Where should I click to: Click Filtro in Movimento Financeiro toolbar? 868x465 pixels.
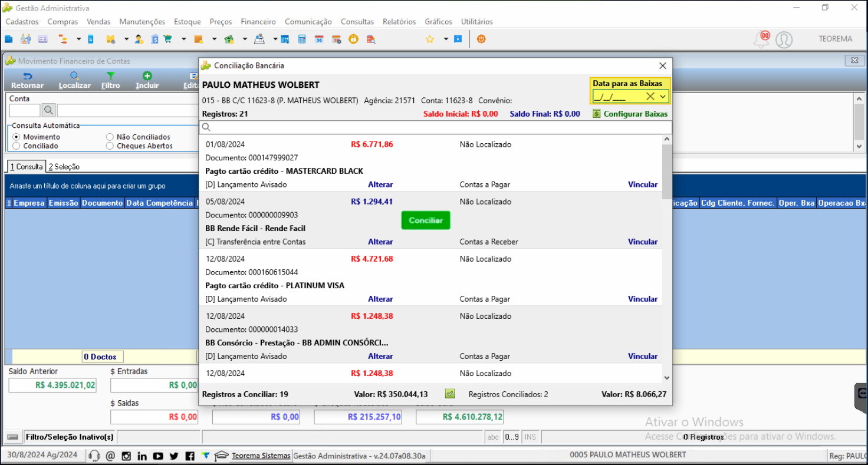(x=110, y=81)
